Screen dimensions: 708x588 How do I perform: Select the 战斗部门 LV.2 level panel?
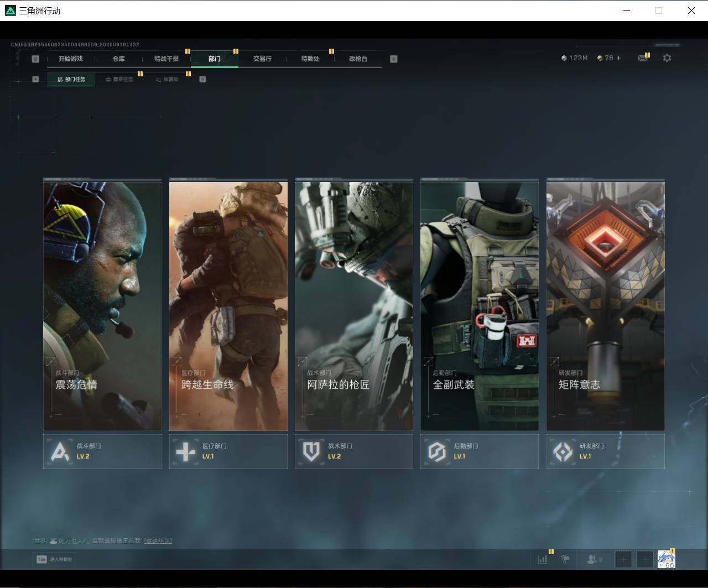[102, 451]
